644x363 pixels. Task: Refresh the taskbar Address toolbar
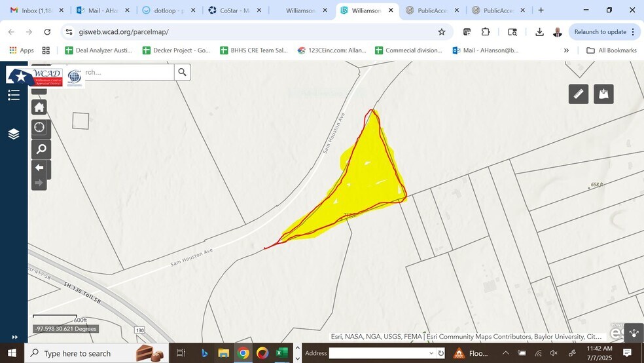440,353
